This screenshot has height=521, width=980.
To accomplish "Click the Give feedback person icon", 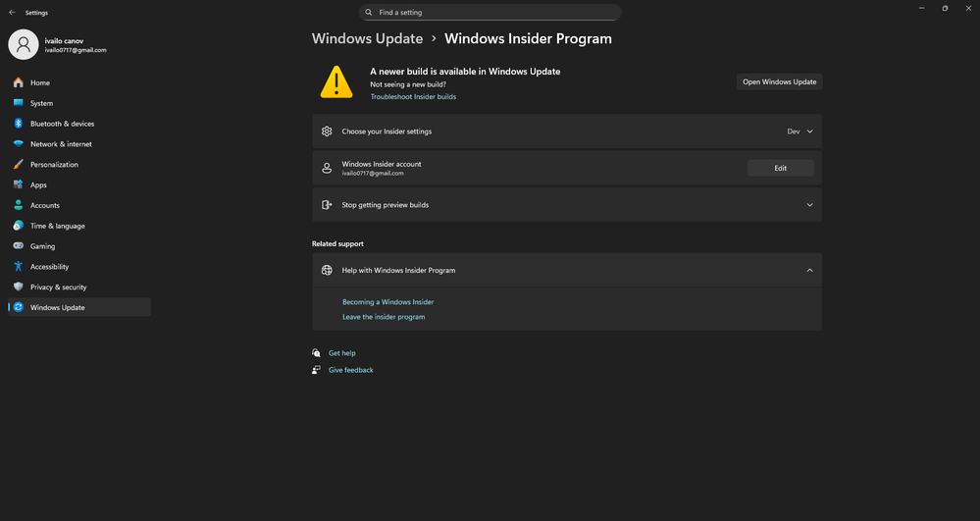I will pos(316,370).
